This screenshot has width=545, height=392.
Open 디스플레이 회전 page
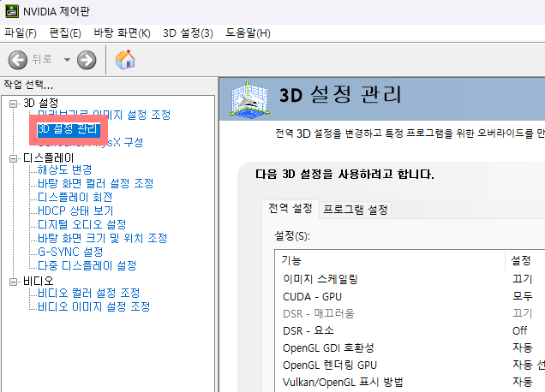[x=75, y=197]
